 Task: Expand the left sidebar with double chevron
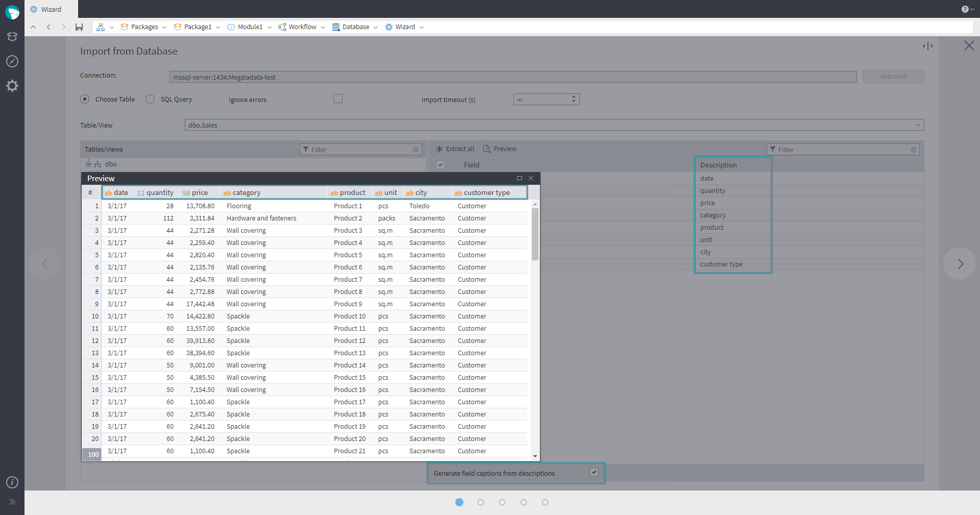pos(12,502)
